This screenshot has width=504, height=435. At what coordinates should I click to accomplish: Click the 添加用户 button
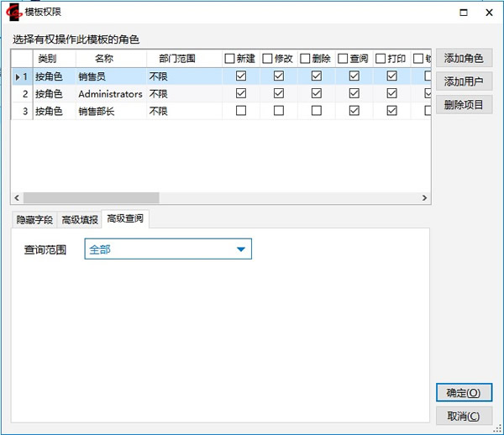pos(464,81)
